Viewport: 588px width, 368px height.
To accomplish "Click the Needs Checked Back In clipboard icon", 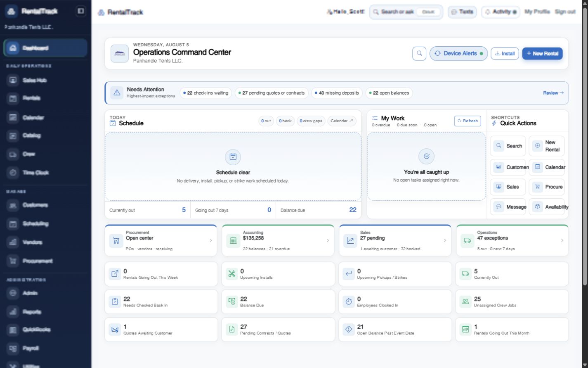I will click(x=115, y=302).
